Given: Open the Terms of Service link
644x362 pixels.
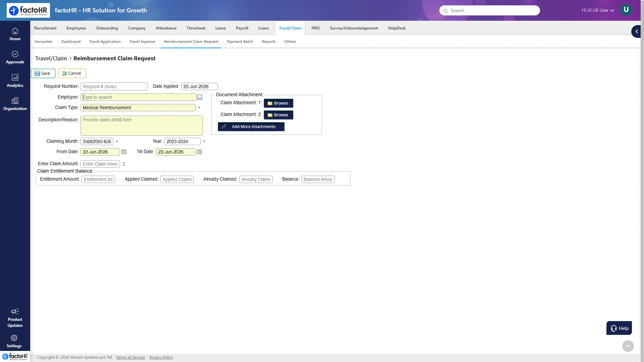Looking at the screenshot, I should [x=130, y=357].
